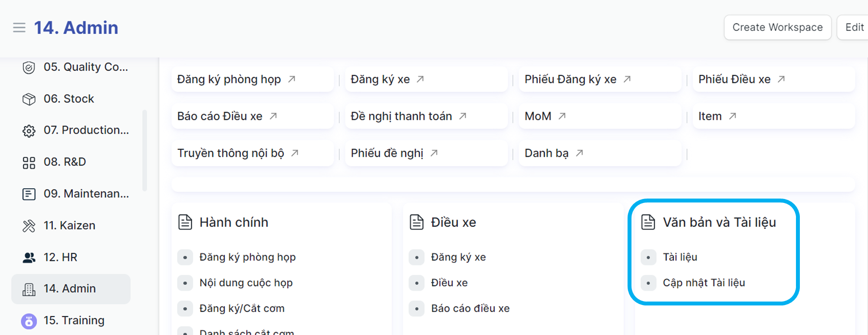Click the Kaizen tools icon
The image size is (868, 335).
(29, 226)
